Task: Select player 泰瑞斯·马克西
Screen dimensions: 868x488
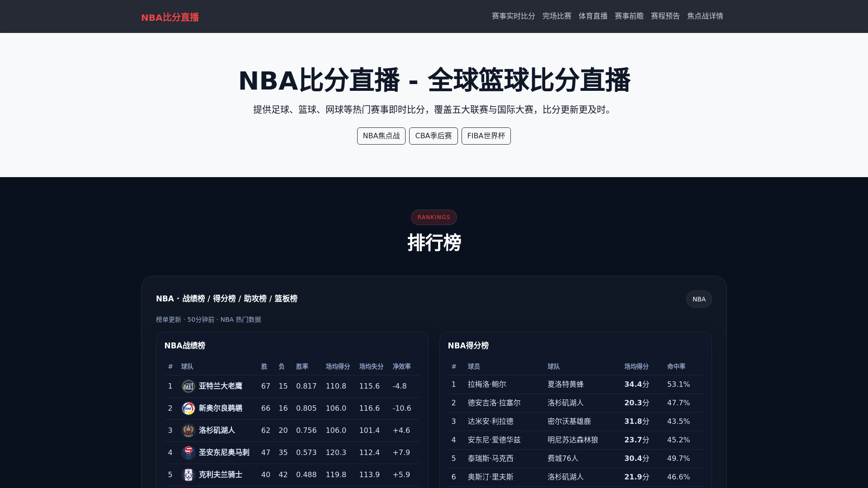Action: [x=491, y=459]
